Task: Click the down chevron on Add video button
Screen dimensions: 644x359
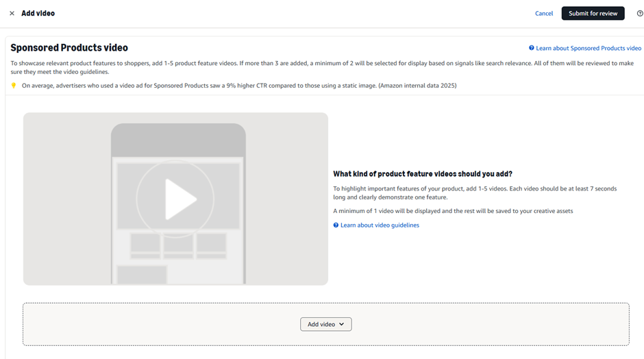Action: click(342, 325)
